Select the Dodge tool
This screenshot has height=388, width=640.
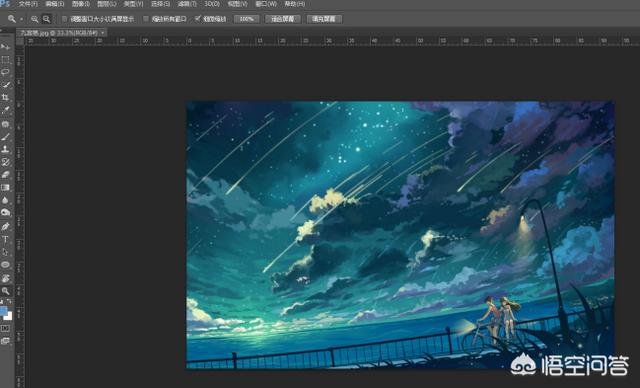(5, 213)
